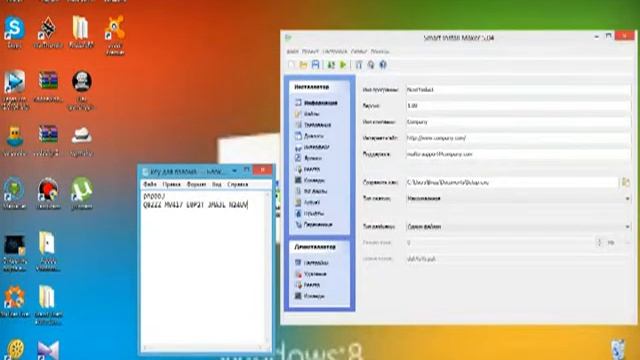
Task: Browse for output file with folder button
Action: (626, 182)
